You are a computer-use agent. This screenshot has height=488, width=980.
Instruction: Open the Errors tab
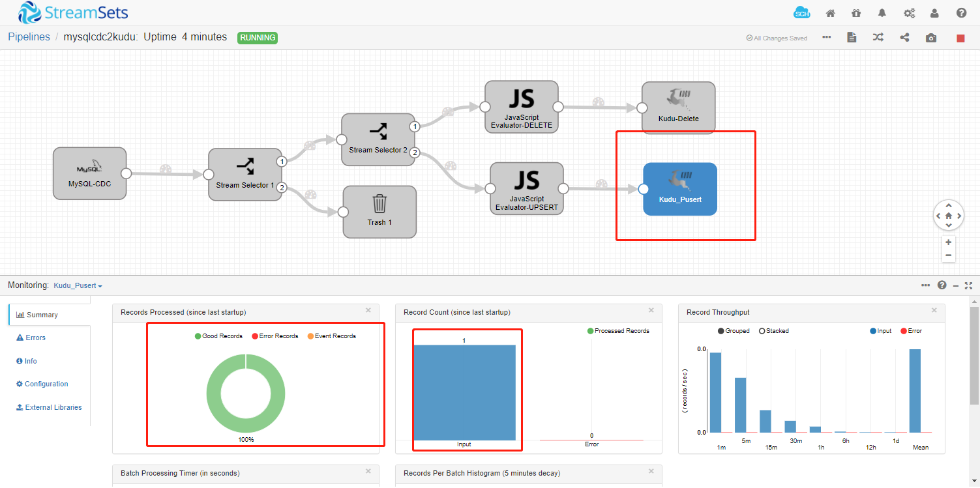[31, 337]
